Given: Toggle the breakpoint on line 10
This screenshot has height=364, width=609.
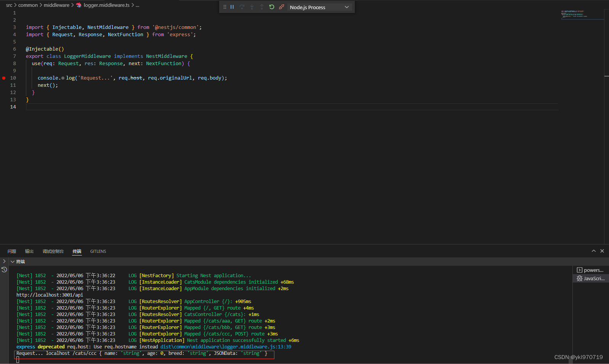Looking at the screenshot, I should (4, 78).
